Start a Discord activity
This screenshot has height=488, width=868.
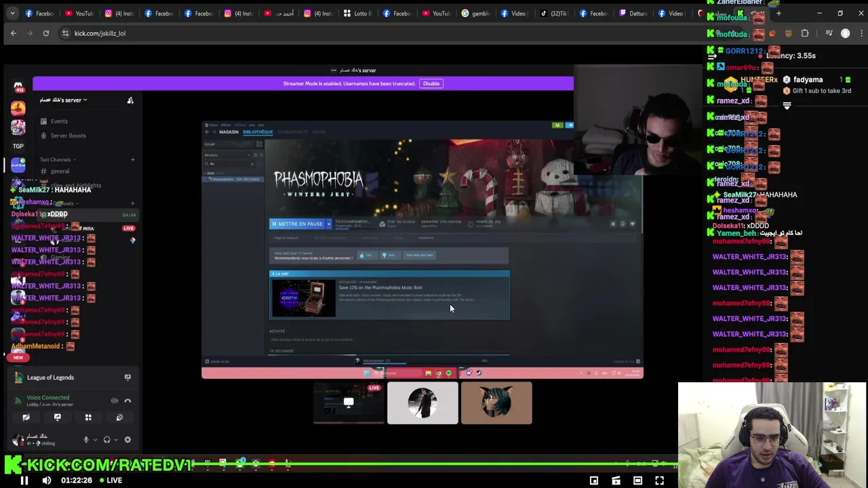point(88,418)
